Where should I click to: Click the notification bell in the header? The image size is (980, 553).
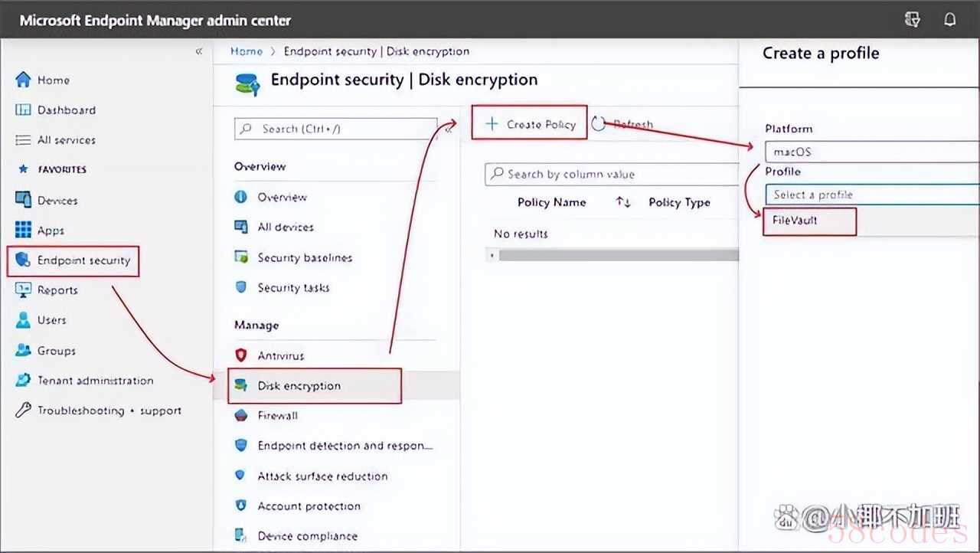[950, 20]
